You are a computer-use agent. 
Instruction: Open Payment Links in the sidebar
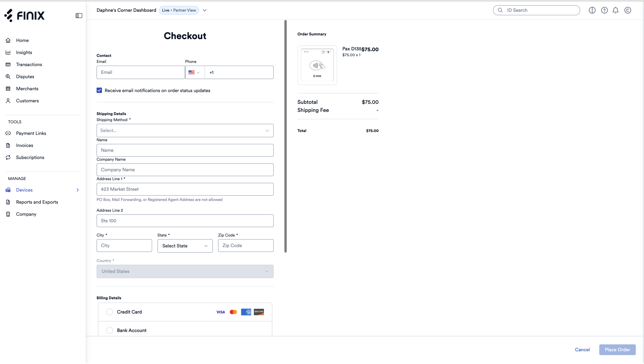[31, 133]
